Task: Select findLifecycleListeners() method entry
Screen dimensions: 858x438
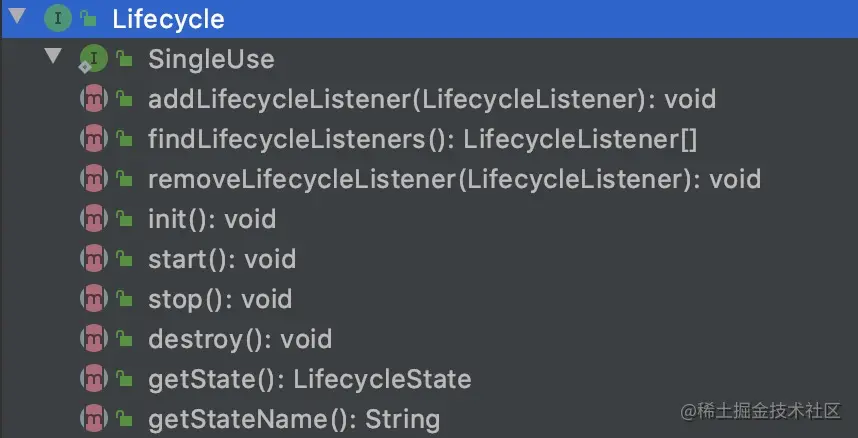Action: pyautogui.click(x=421, y=139)
